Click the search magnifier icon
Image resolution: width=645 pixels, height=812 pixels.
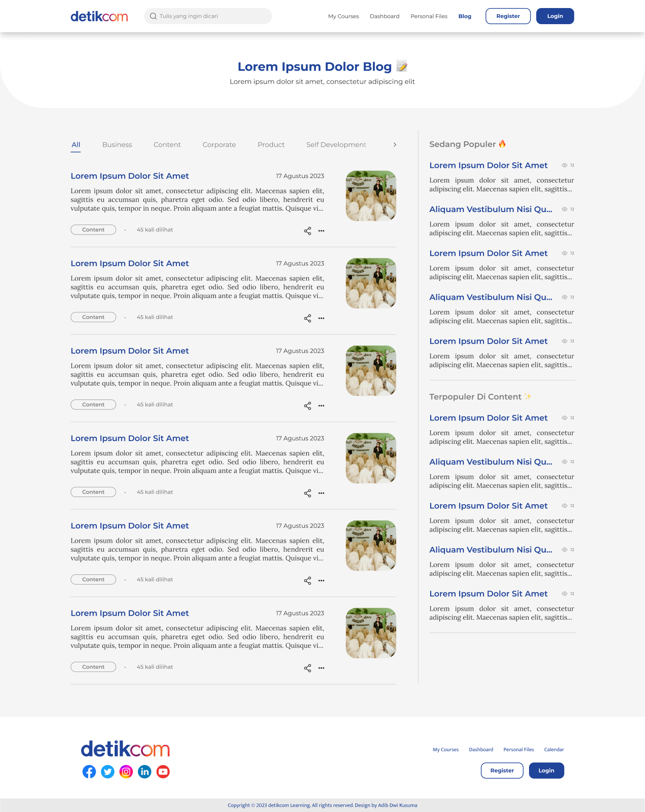coord(153,16)
